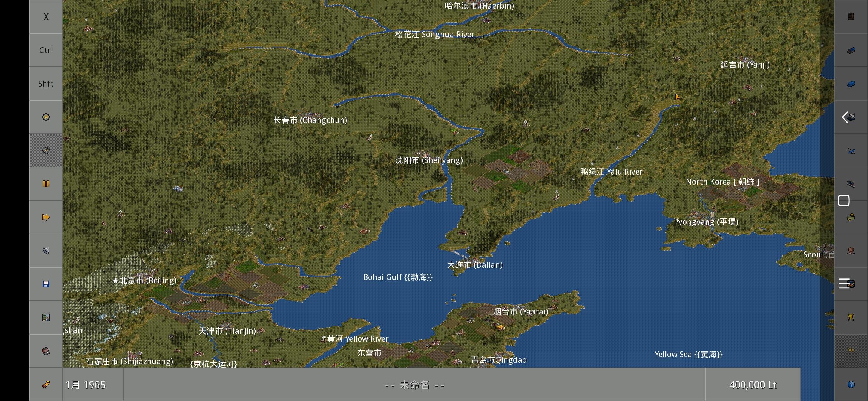This screenshot has height=401, width=868.
Task: Open the world map icon menu
Action: (46, 317)
